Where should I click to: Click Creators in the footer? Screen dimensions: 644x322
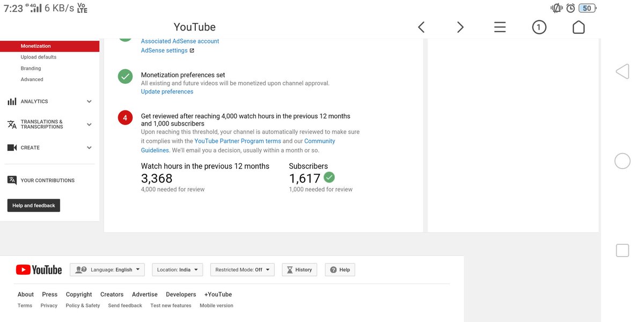pyautogui.click(x=112, y=294)
